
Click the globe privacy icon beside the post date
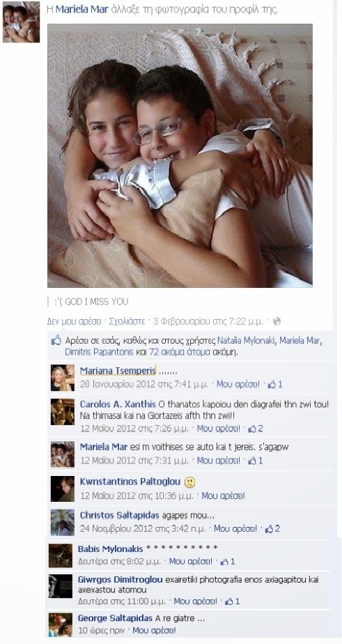(x=277, y=321)
